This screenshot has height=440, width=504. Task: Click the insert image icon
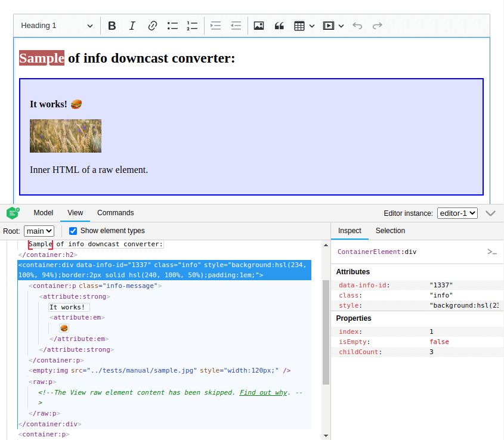tap(259, 26)
